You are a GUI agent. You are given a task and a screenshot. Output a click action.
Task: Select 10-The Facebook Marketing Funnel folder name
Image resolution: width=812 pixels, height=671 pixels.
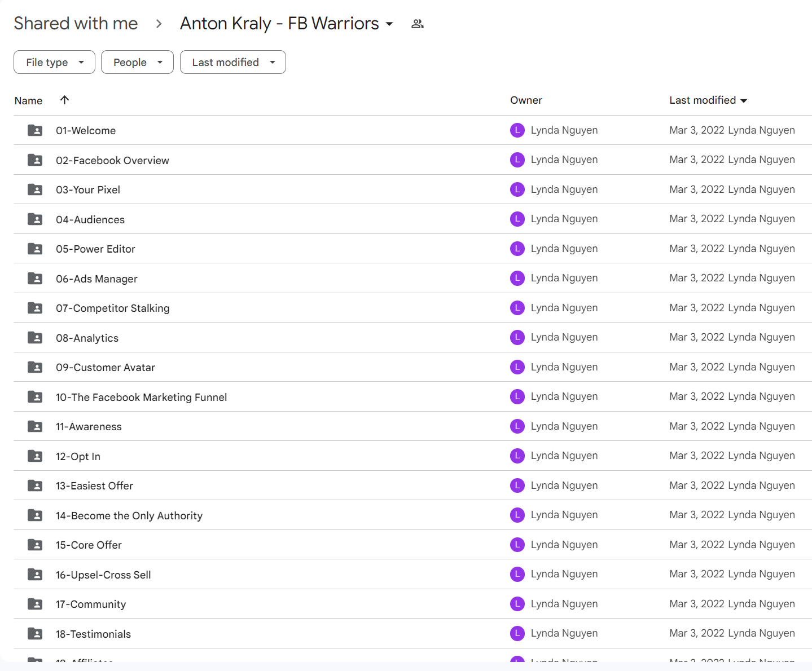[141, 397]
